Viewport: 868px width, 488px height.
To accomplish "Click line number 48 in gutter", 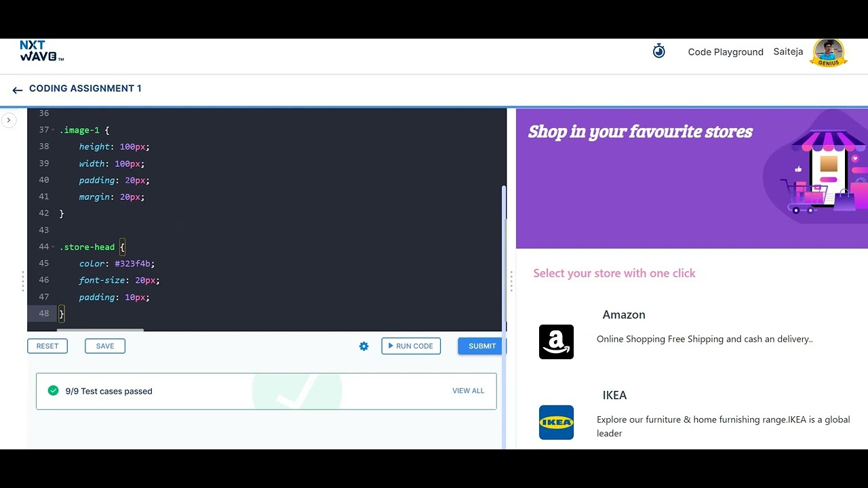I will pyautogui.click(x=43, y=313).
